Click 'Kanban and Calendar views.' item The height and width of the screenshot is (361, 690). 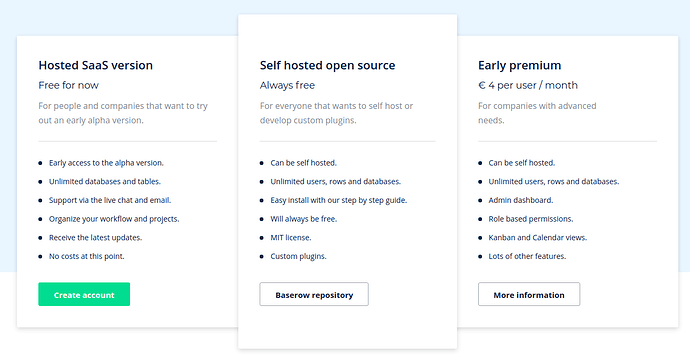pos(538,238)
